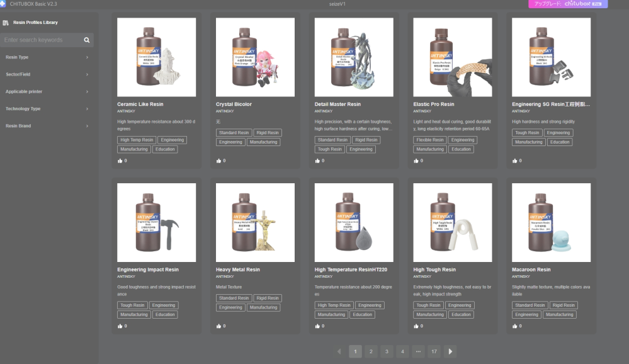Click Standard Resin tag on Crystal Bicolor
Screen dimensions: 629x364
(x=234, y=133)
